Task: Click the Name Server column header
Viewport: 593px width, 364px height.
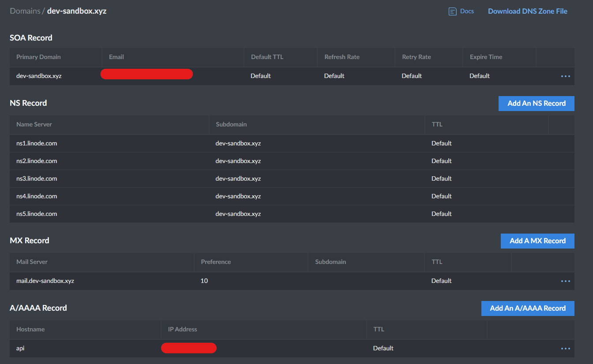Action: tap(34, 124)
